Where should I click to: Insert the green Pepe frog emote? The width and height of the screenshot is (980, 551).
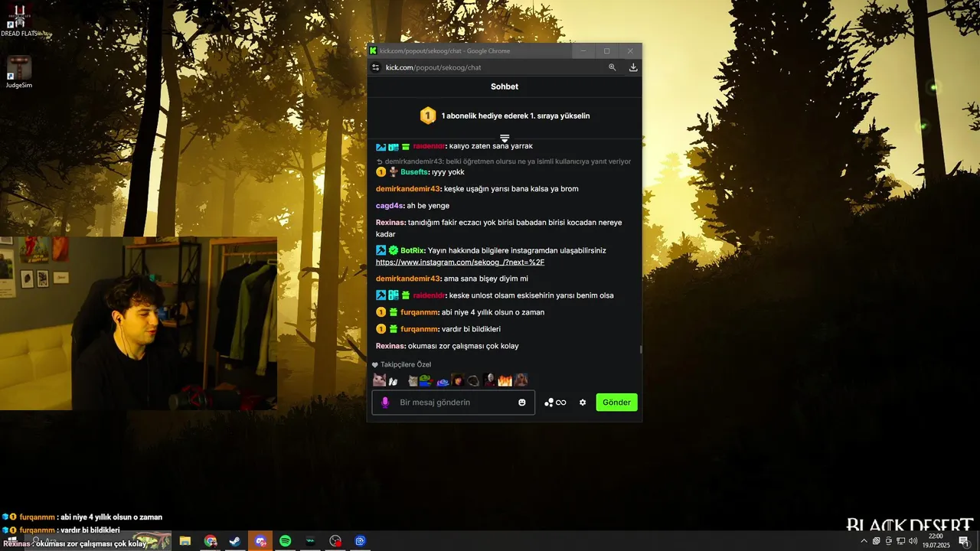[x=426, y=380]
